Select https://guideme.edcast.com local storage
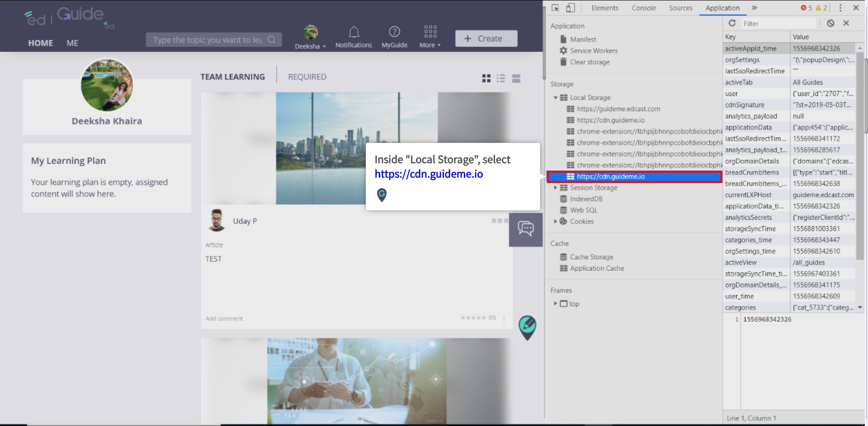Viewport: 868px width, 426px height. (618, 109)
